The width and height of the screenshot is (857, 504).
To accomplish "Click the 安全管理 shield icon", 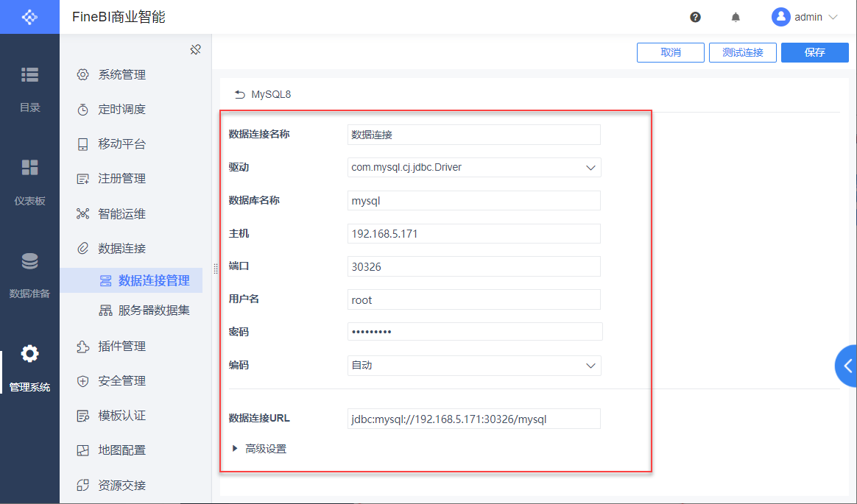I will (82, 381).
